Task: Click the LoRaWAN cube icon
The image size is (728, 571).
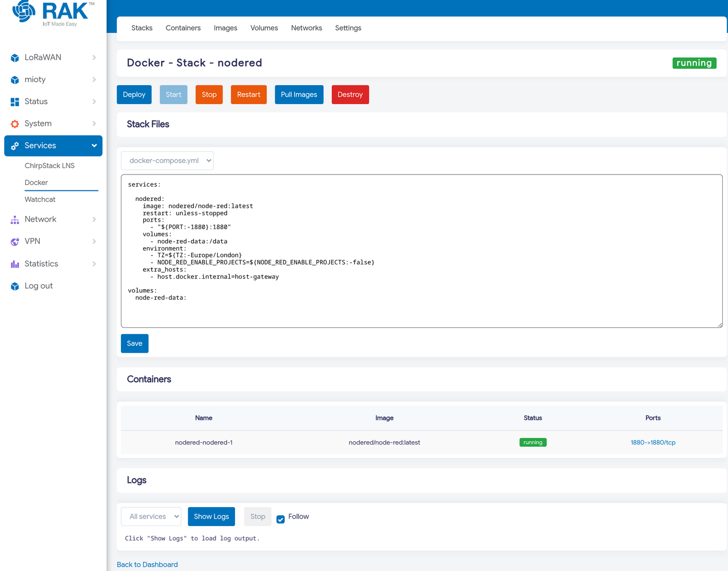Action: click(15, 58)
